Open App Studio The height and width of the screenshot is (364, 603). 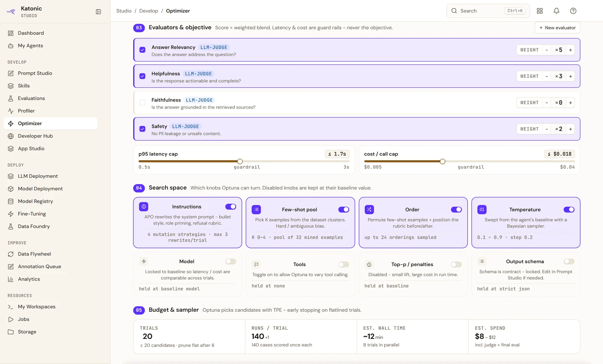click(50, 149)
